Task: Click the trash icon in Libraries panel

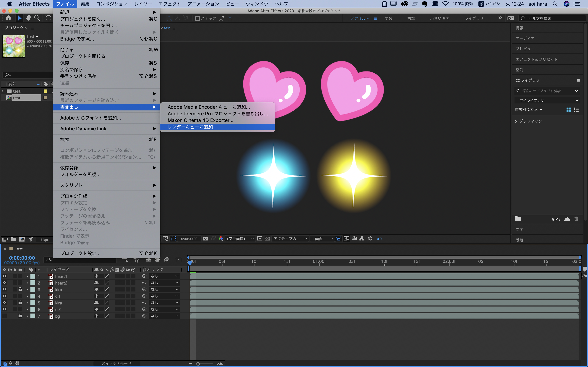Action: click(576, 219)
